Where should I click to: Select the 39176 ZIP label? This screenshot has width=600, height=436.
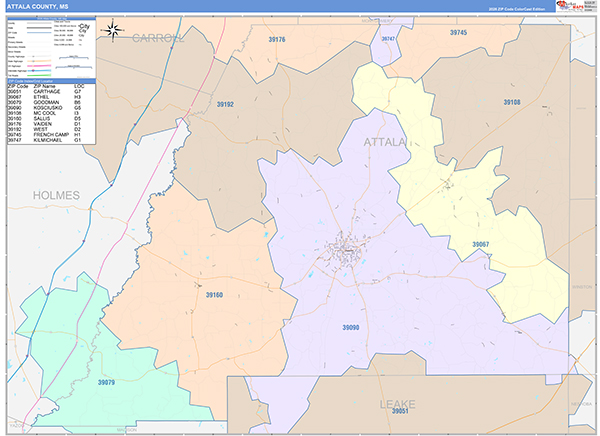[x=277, y=39]
